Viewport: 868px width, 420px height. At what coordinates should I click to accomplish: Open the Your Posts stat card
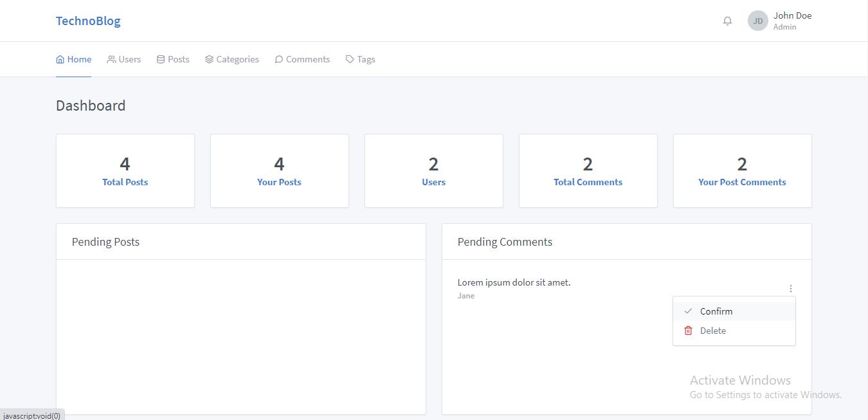tap(280, 171)
